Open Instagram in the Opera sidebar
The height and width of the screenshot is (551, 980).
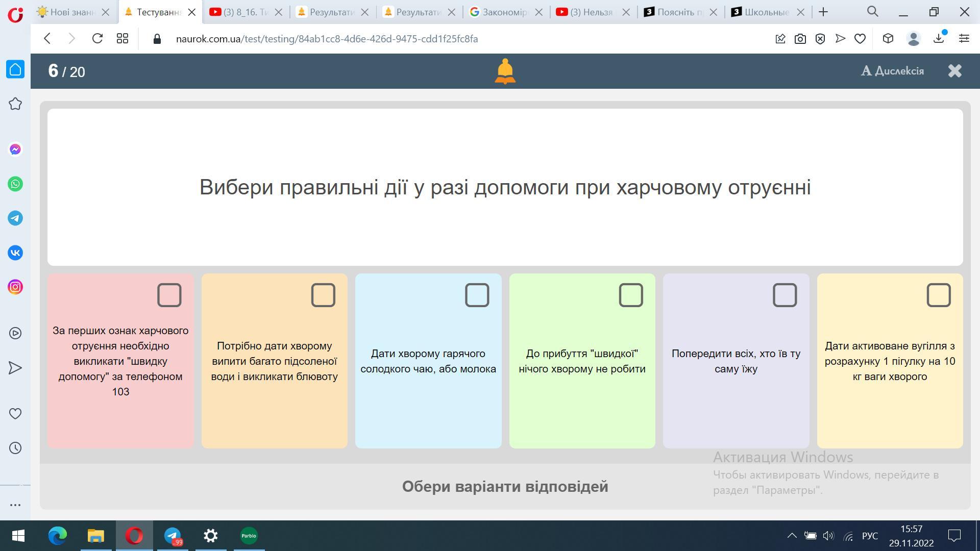point(15,287)
